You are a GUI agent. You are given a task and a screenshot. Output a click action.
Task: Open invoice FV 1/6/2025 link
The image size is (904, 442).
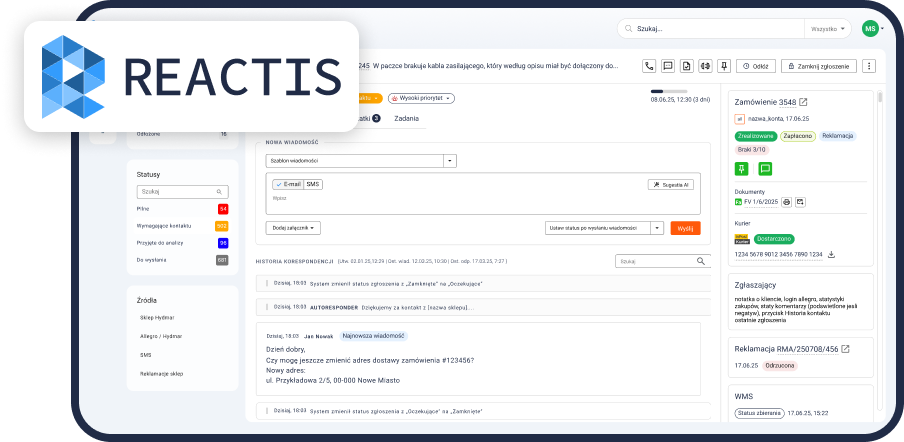pos(761,202)
